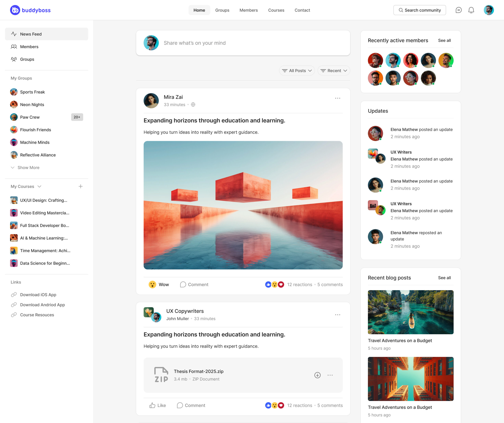The width and height of the screenshot is (504, 423).
Task: Open the red cubes post image
Action: click(243, 205)
